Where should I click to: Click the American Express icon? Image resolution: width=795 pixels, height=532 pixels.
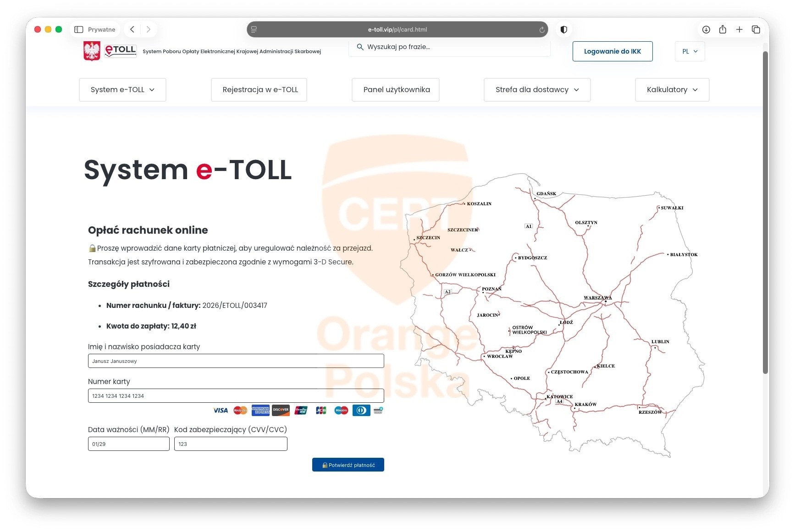click(x=260, y=411)
